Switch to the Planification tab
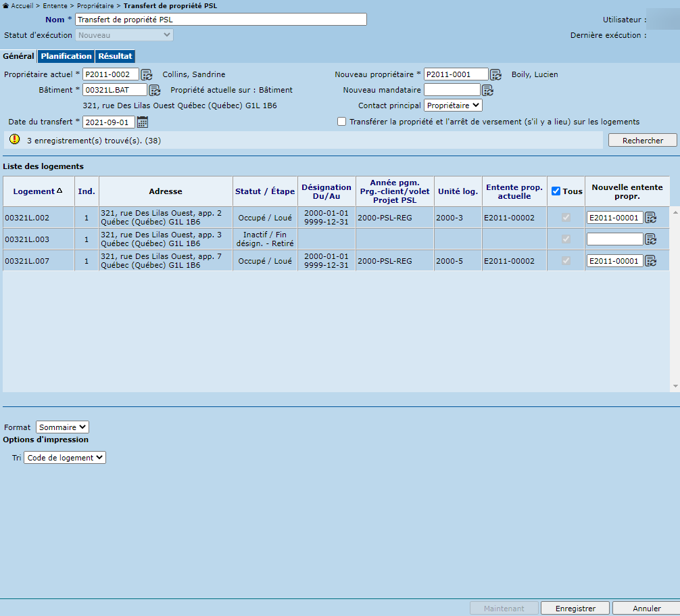The image size is (680, 616). 66,56
